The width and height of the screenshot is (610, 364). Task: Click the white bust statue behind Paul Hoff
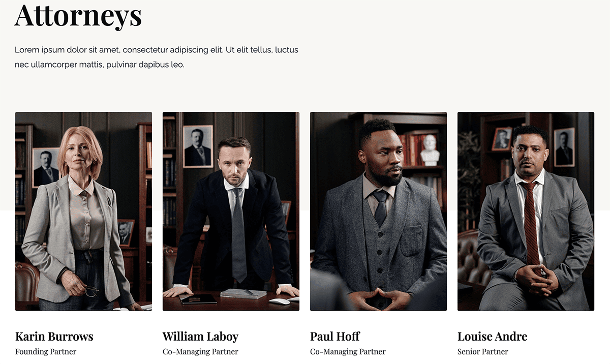click(430, 150)
